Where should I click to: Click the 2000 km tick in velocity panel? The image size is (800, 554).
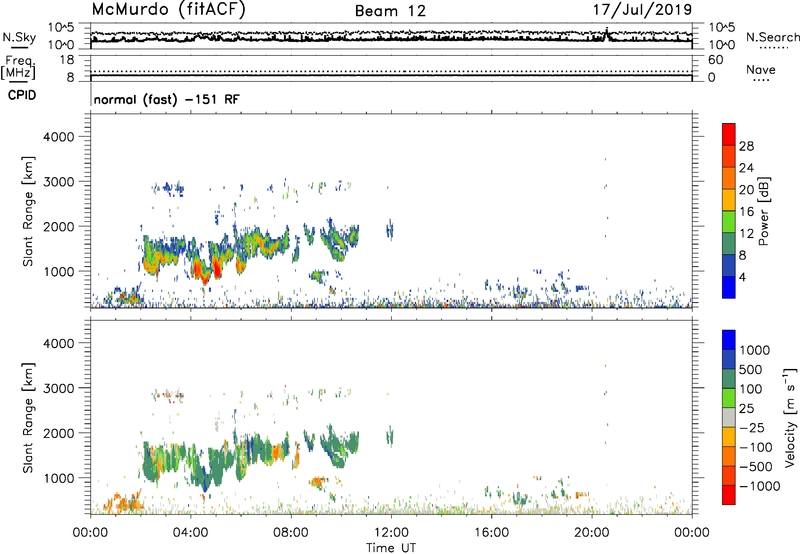58,433
